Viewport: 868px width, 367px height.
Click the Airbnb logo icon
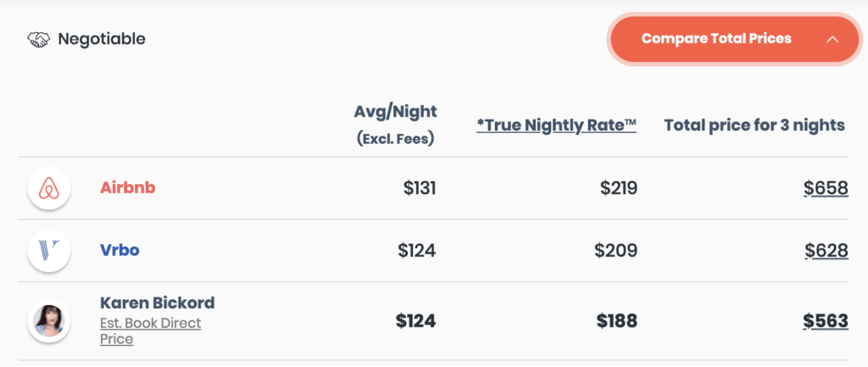(x=48, y=188)
